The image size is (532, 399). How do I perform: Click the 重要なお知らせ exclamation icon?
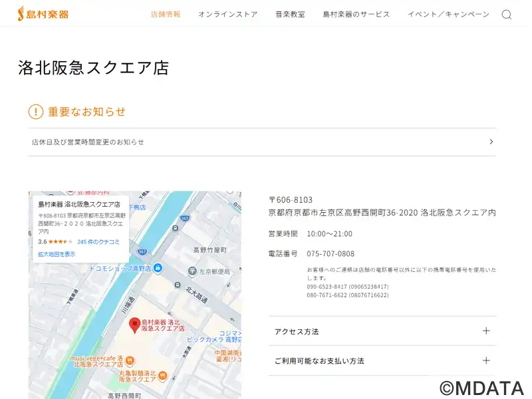coord(36,112)
